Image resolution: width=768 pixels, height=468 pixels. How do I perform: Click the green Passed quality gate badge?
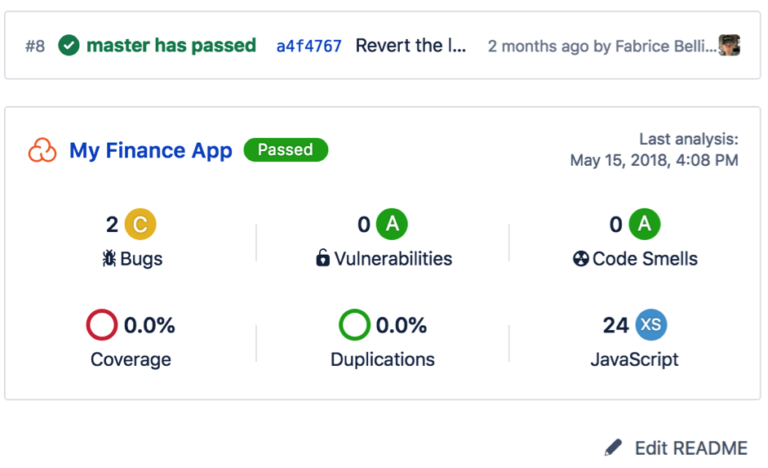coord(286,149)
